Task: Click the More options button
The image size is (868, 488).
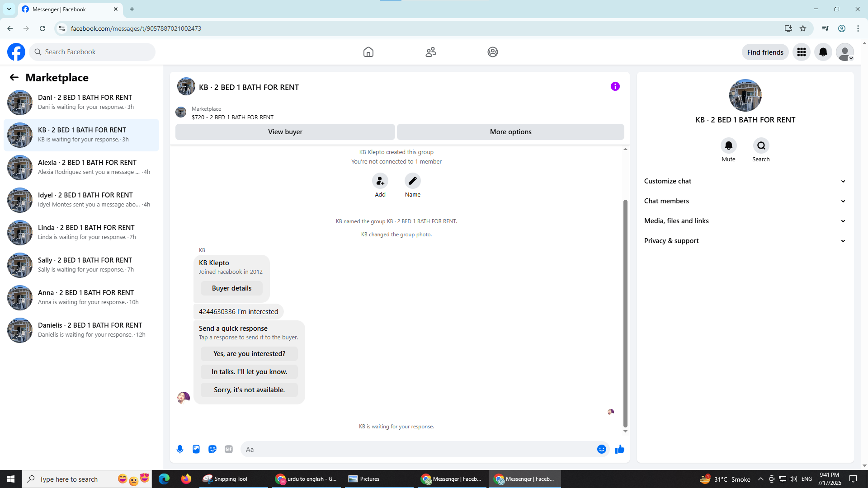Action: point(511,132)
